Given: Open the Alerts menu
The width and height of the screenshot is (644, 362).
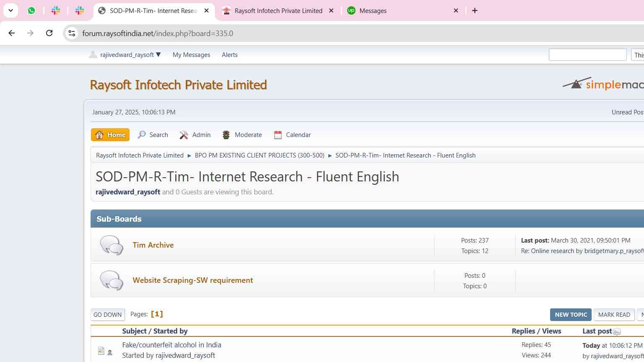Looking at the screenshot, I should pyautogui.click(x=229, y=54).
